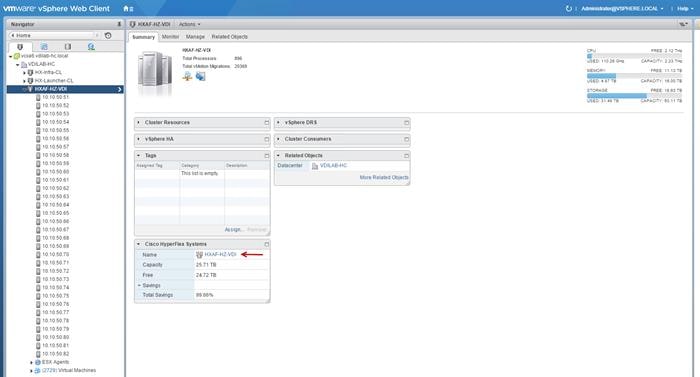Viewport: 700px width, 377px height.
Task: Open the Help dropdown menu
Action: 685,8
